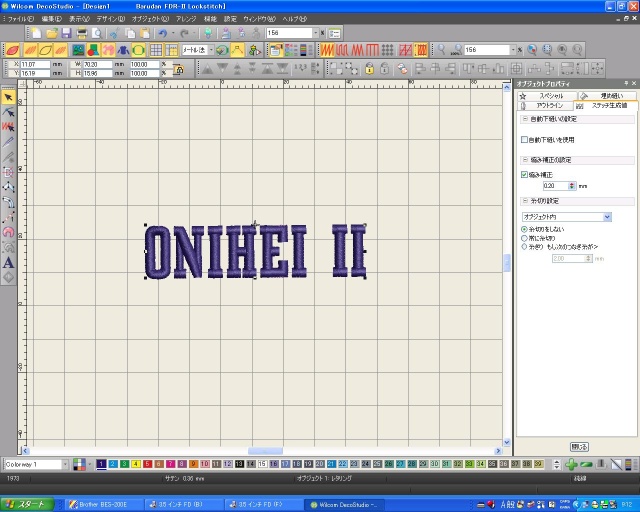Open the Colorway 1 dropdown

pyautogui.click(x=66, y=464)
